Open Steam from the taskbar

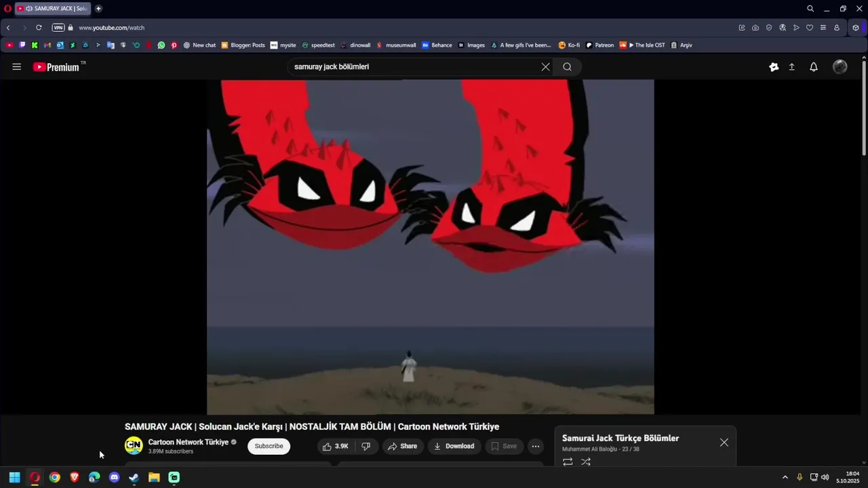(x=134, y=477)
